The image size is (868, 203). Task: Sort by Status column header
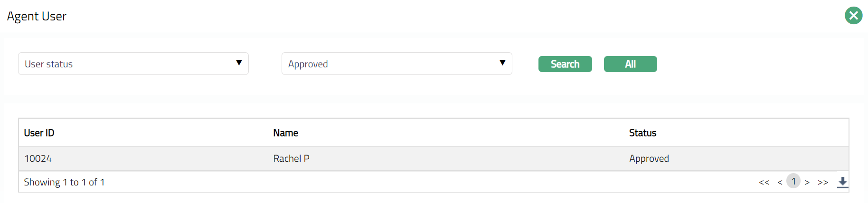(642, 133)
